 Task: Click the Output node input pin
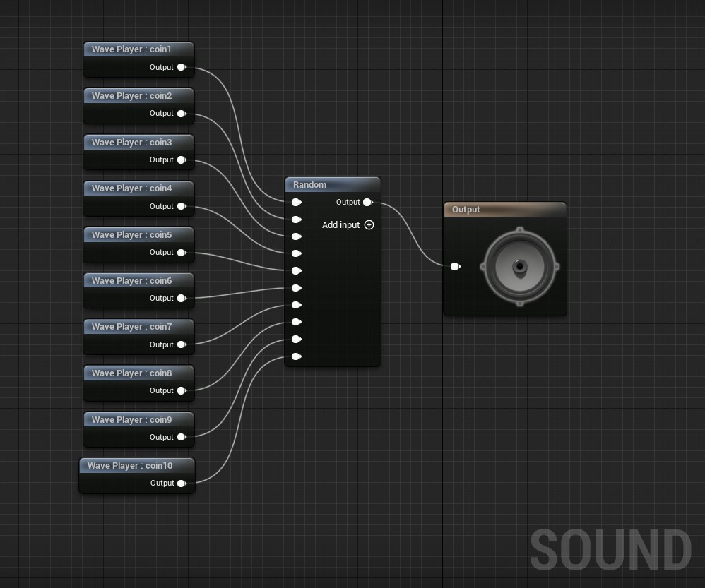(x=455, y=266)
